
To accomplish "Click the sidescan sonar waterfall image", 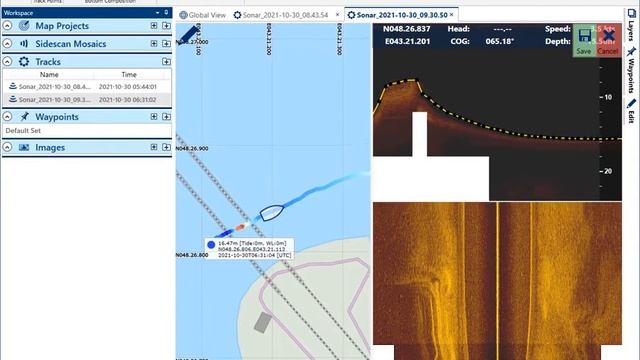I will [x=497, y=281].
